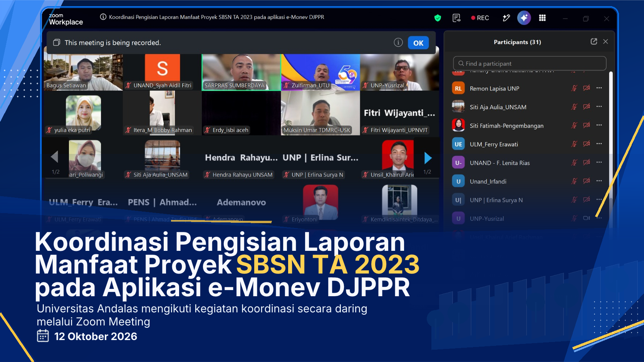This screenshot has width=644, height=362.
Task: Click Siti Fatimah-Pengembangan's profile picture
Action: (458, 125)
